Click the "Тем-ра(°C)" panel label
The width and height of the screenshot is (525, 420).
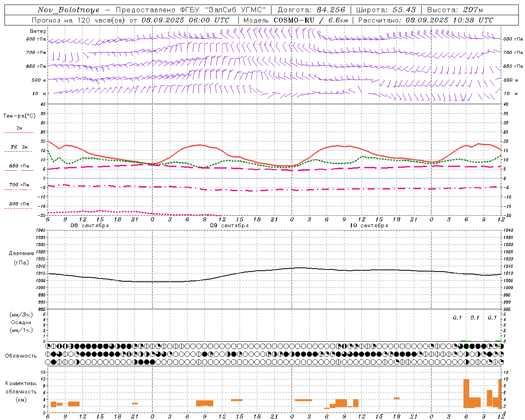(19, 116)
